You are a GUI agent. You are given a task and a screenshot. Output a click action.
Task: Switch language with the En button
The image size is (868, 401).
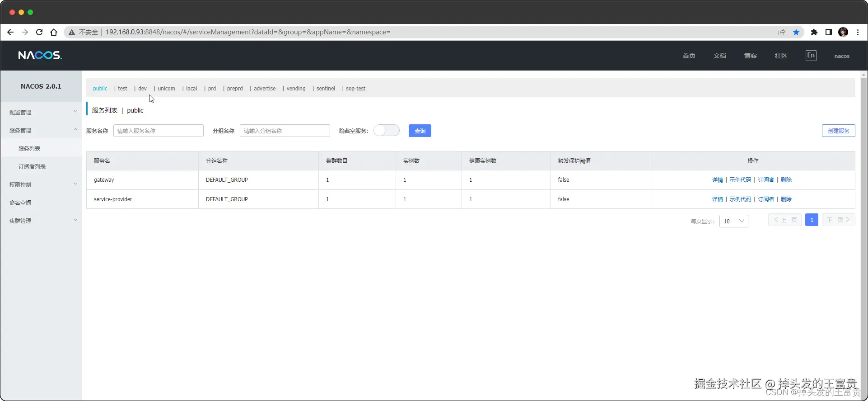pos(811,56)
